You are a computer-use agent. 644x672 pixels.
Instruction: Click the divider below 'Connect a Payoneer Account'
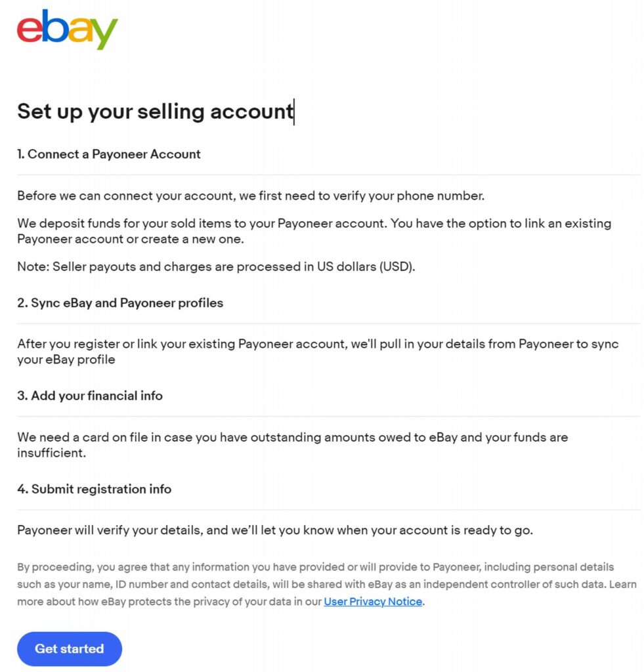[328, 175]
